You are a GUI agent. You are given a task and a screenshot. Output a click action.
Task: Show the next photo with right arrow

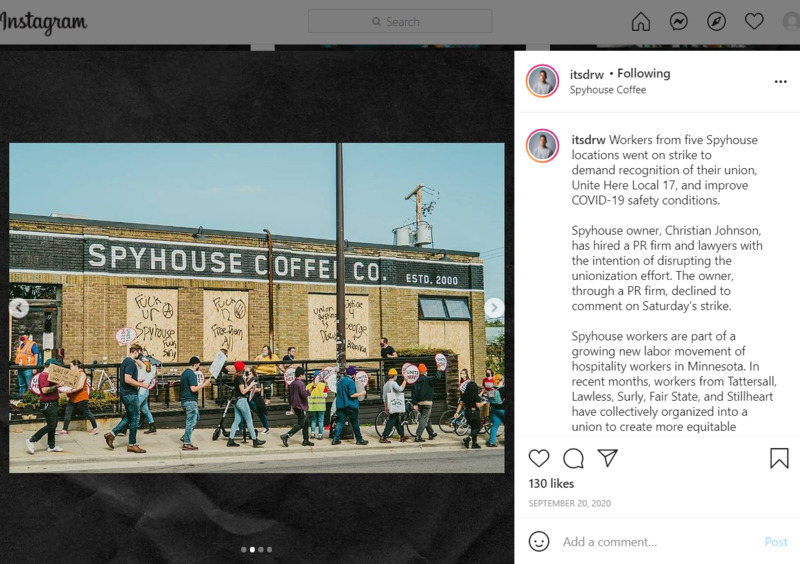[494, 308]
